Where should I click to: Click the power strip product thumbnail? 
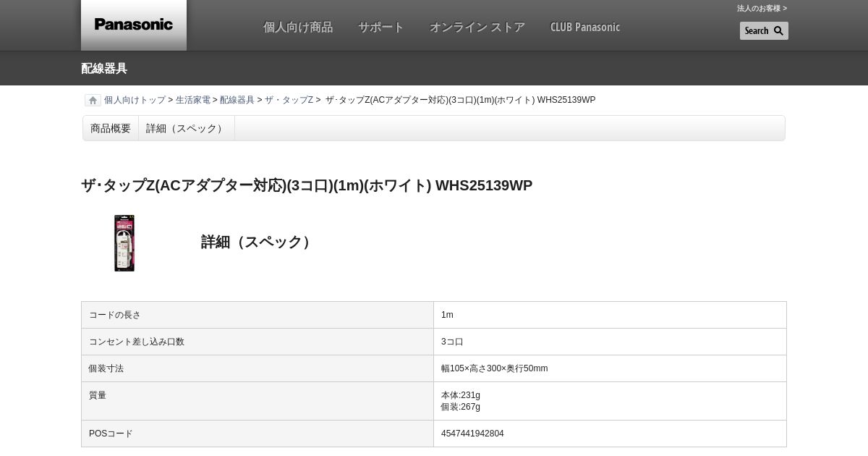tap(124, 243)
